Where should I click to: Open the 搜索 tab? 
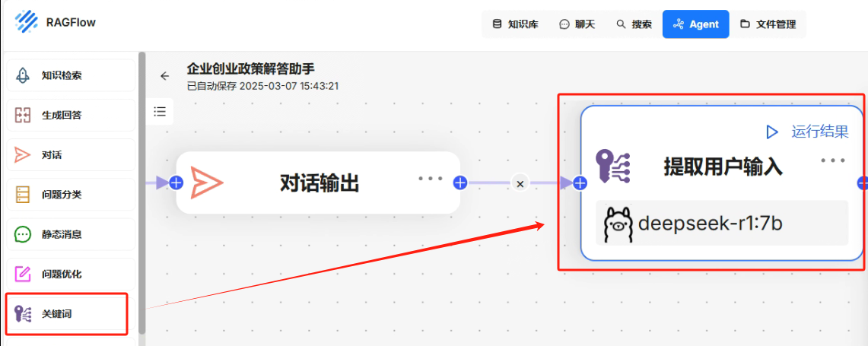[x=634, y=24]
